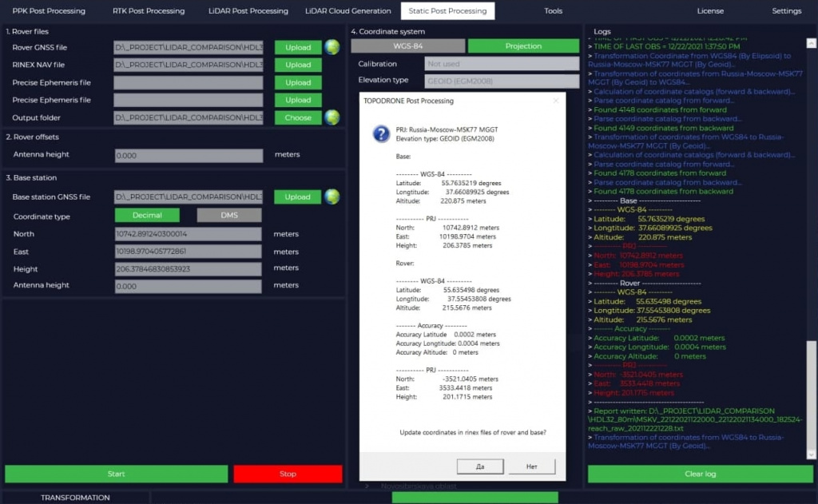
Task: Click globe icon beside Base station GNSS file
Action: point(332,196)
